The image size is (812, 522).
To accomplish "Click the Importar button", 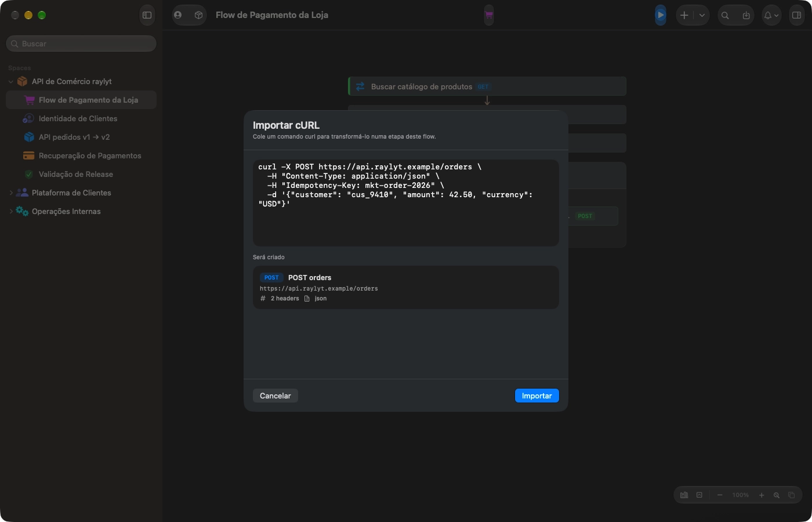I will point(537,396).
